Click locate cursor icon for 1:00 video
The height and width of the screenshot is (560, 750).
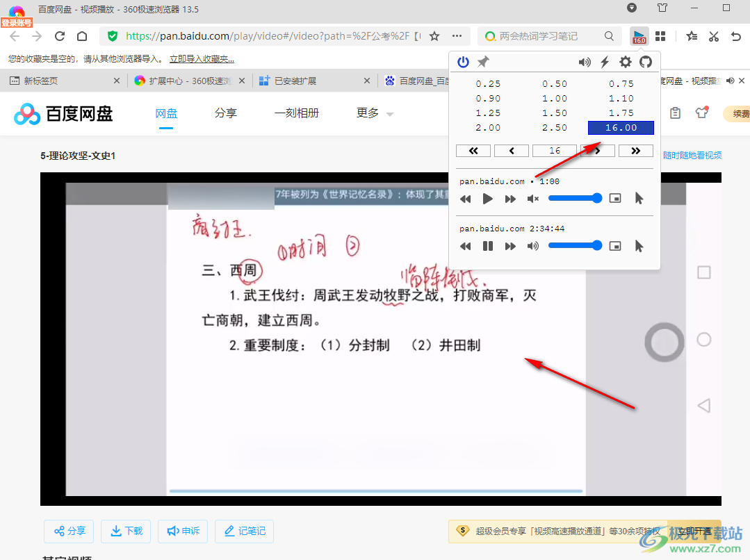639,199
